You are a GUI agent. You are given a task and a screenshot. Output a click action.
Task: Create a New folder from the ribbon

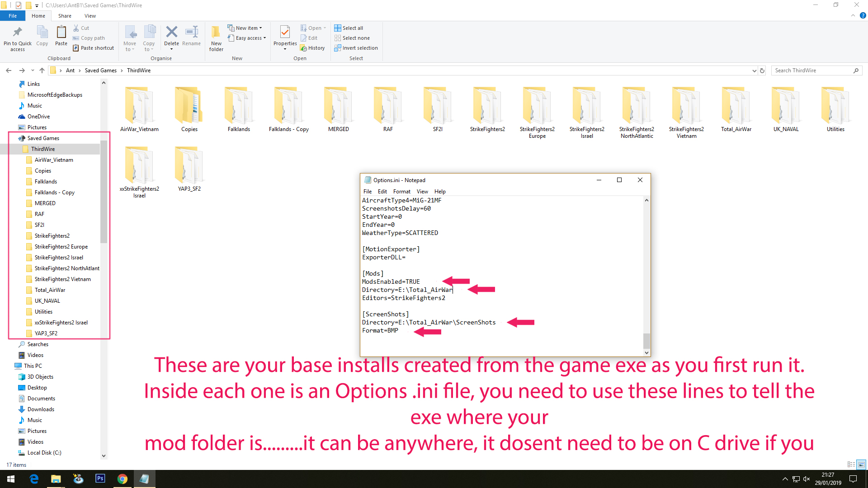pyautogui.click(x=216, y=38)
